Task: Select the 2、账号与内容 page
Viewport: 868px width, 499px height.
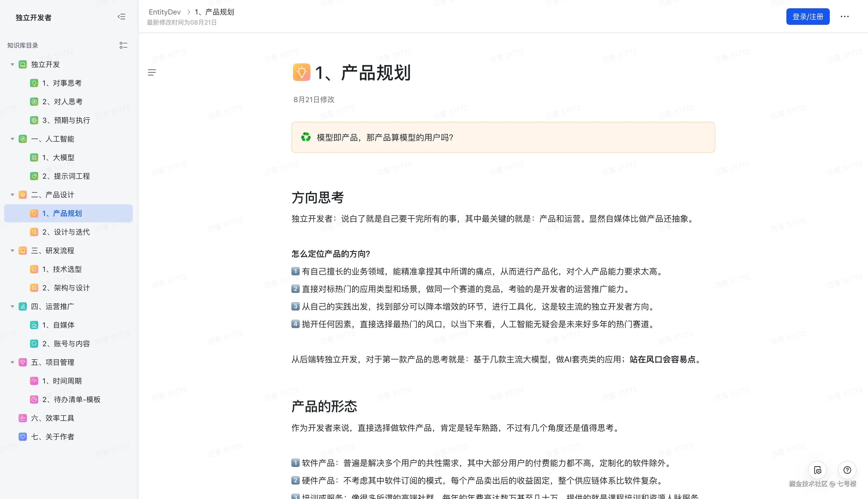Action: 66,343
